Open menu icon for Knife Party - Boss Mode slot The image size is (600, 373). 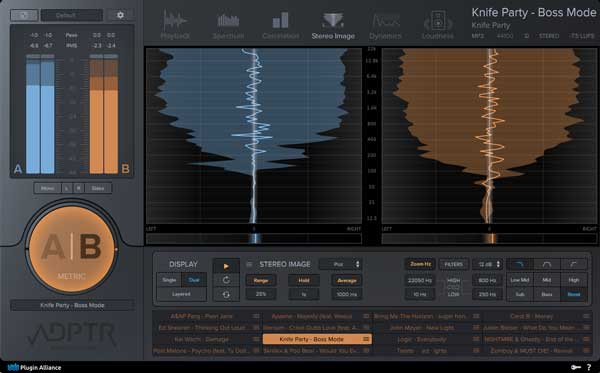pyautogui.click(x=366, y=339)
